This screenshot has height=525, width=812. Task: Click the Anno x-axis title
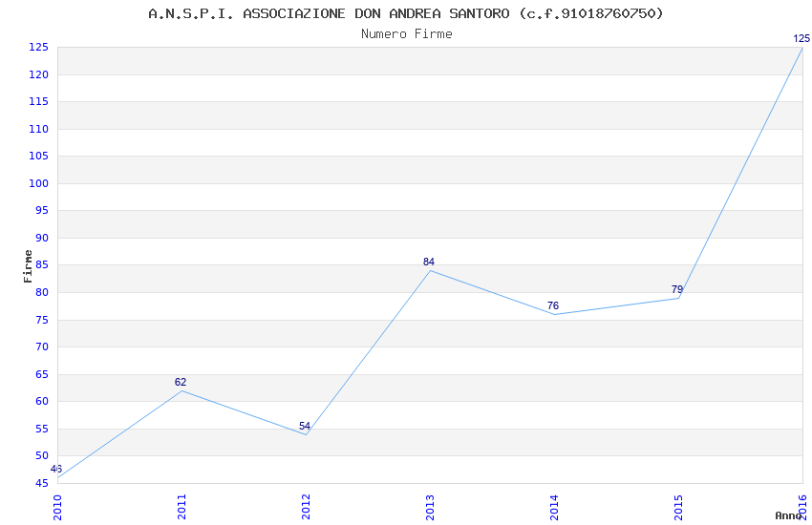pos(788,515)
